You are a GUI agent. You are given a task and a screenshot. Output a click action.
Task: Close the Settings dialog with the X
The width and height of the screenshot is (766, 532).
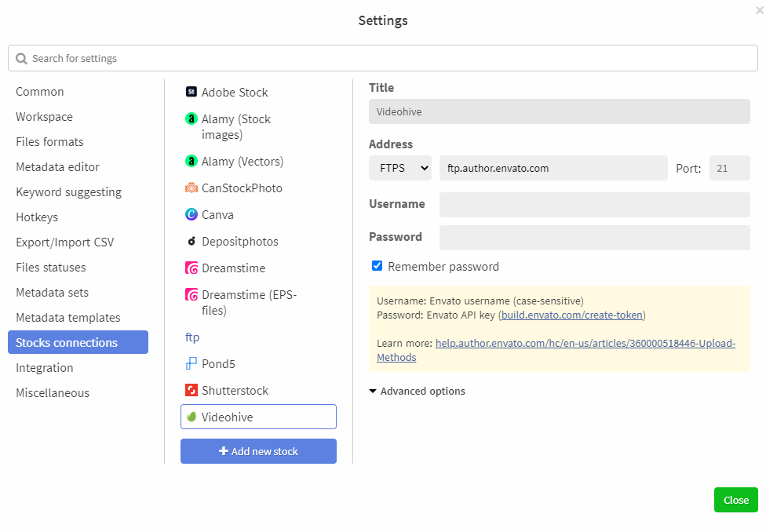tap(760, 10)
